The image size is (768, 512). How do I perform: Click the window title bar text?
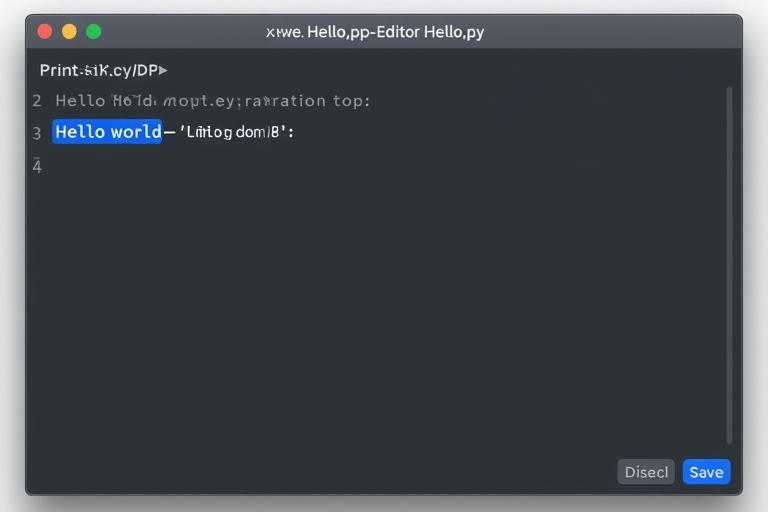(x=375, y=32)
